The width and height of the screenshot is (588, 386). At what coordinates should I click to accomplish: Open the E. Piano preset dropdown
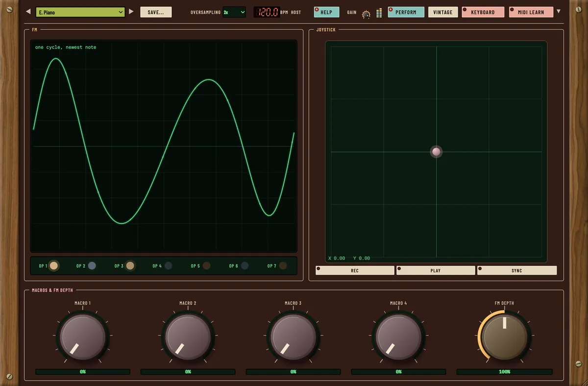point(80,12)
